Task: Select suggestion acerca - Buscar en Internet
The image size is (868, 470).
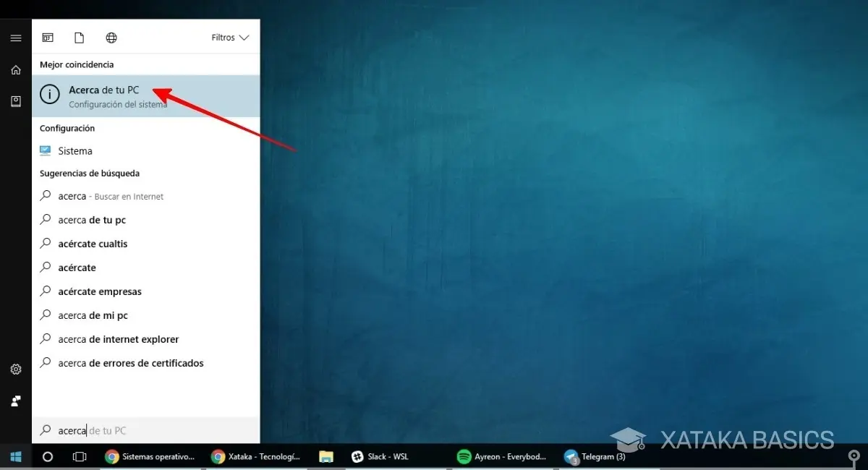Action: [146, 196]
